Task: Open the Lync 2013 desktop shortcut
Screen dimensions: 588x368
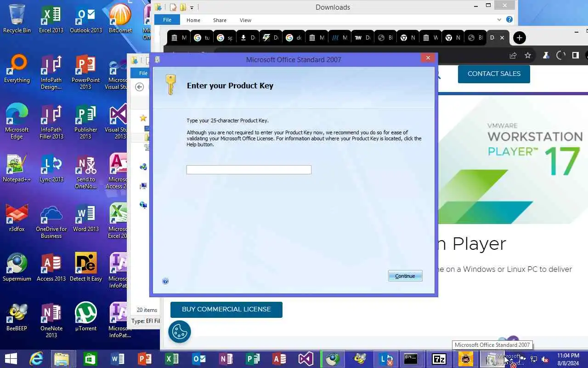Action: click(x=51, y=167)
